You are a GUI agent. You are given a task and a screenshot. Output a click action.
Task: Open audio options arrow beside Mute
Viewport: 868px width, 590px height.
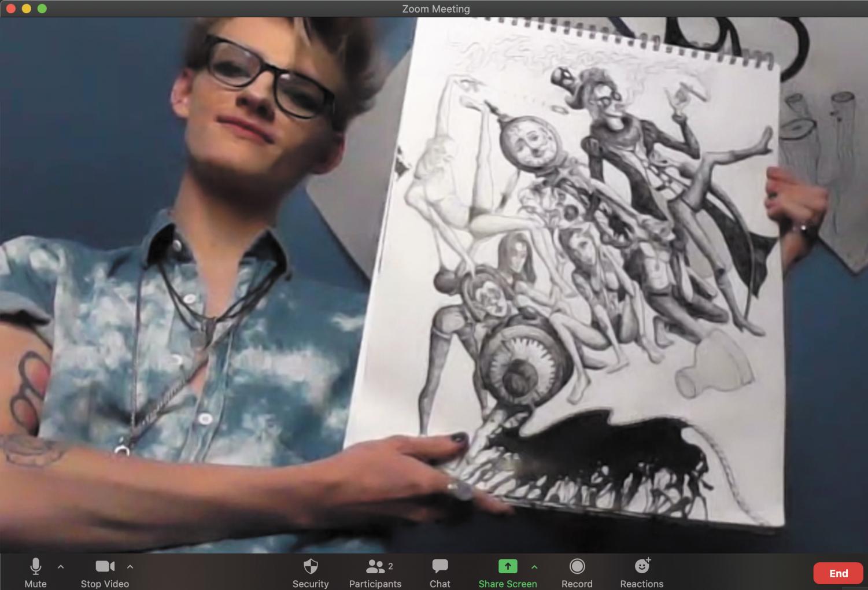61,567
